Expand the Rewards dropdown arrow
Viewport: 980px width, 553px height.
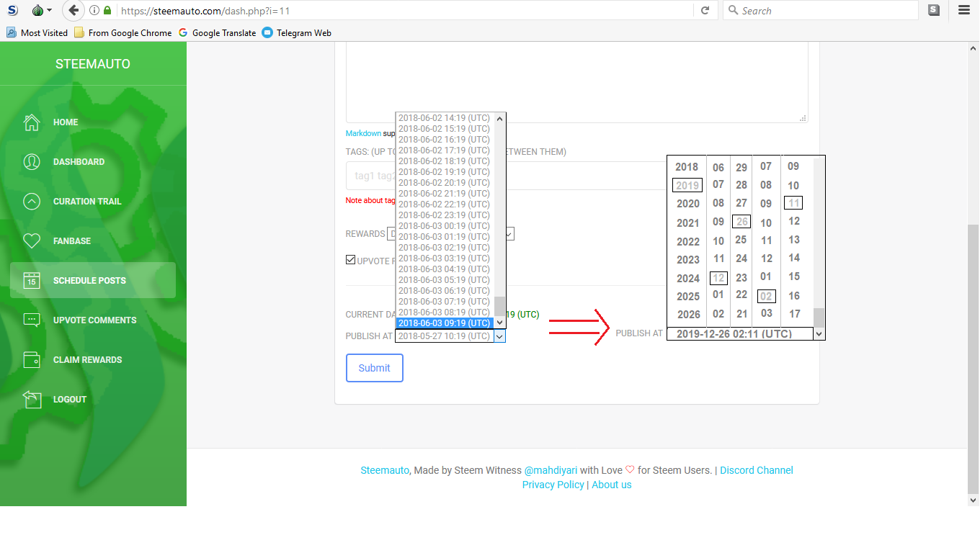coord(509,234)
